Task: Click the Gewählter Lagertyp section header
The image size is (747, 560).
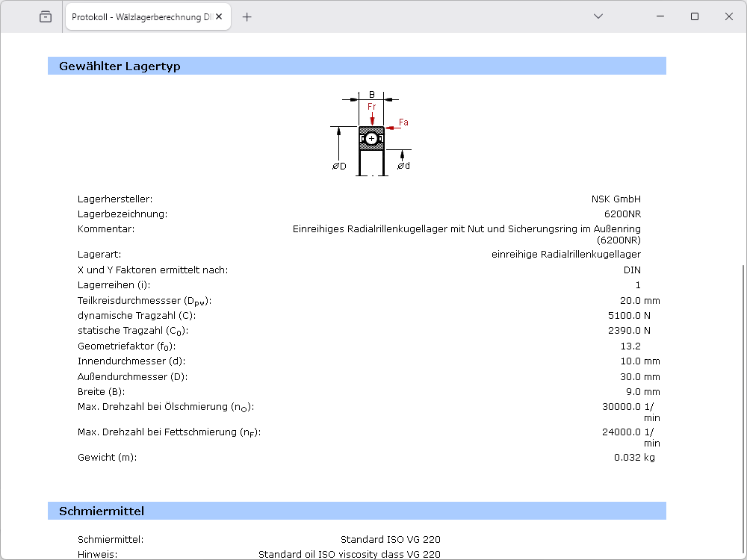Action: tap(120, 66)
